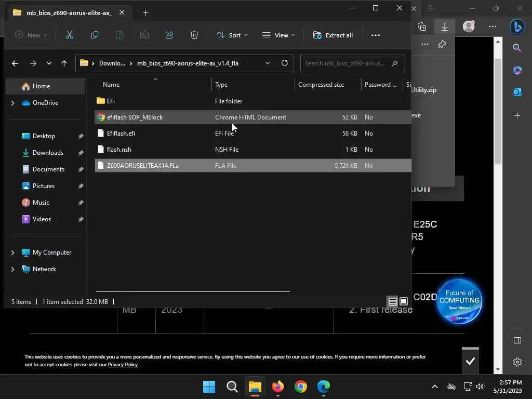
Task: Pin the Edge downloads panel
Action: tap(442, 44)
